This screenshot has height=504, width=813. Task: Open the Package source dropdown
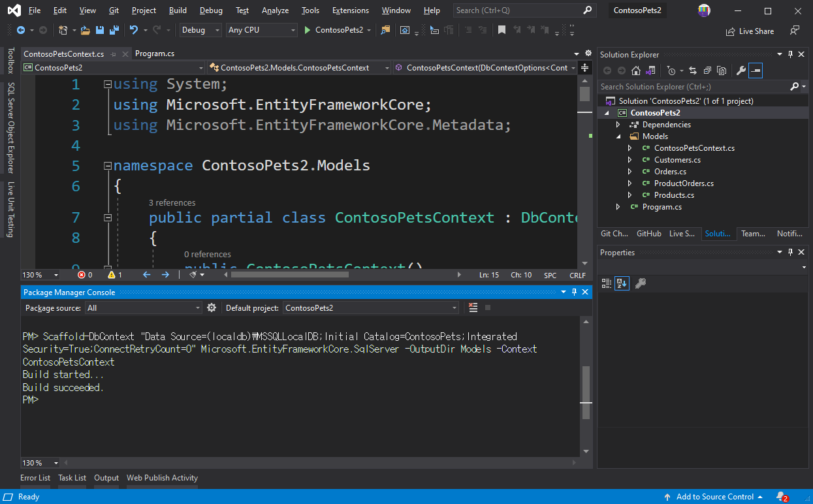point(144,307)
